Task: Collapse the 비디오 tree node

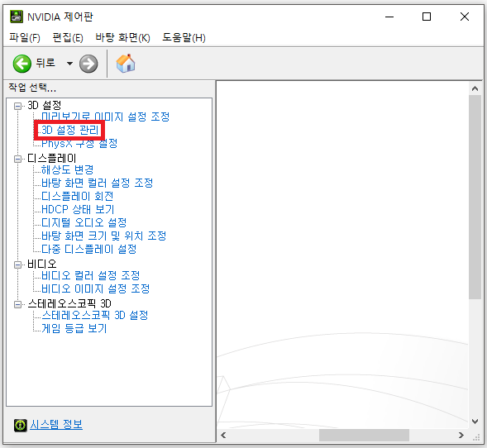Action: [x=17, y=265]
